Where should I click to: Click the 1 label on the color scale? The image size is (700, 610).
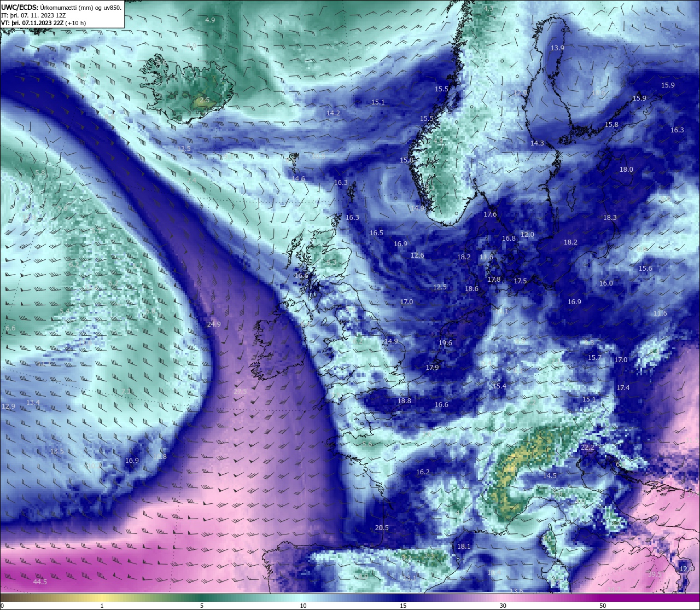(102, 606)
